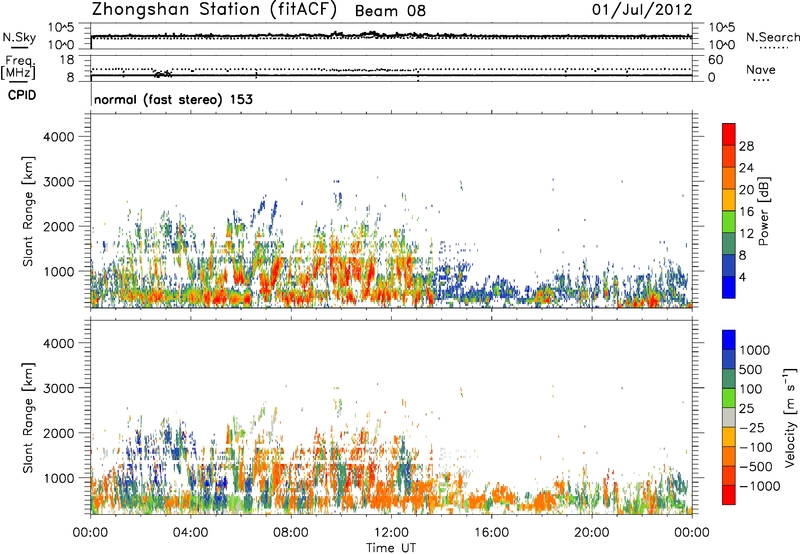The height and width of the screenshot is (554, 800).
Task: Click the 'Freq. [MHz]' label
Action: (18, 68)
